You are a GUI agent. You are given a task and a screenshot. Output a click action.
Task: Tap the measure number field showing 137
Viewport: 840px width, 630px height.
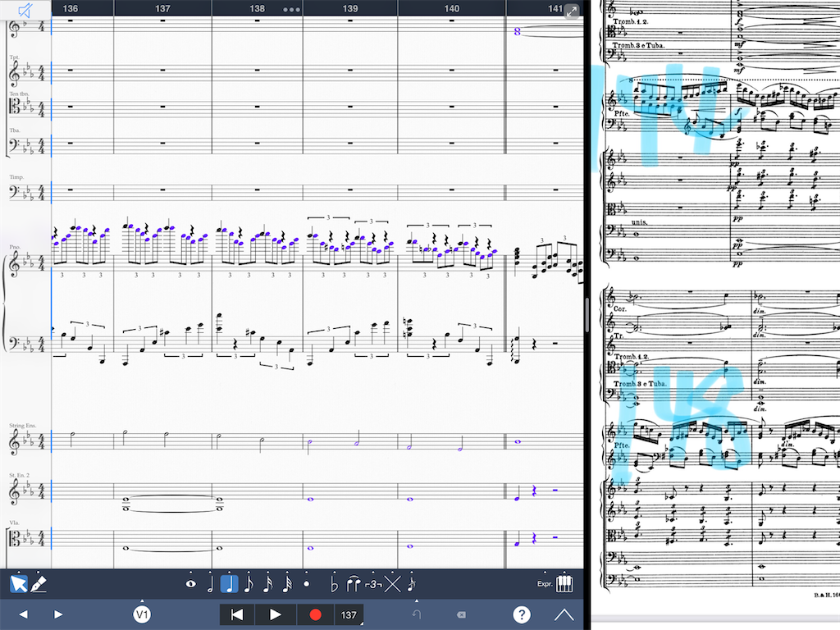point(349,615)
